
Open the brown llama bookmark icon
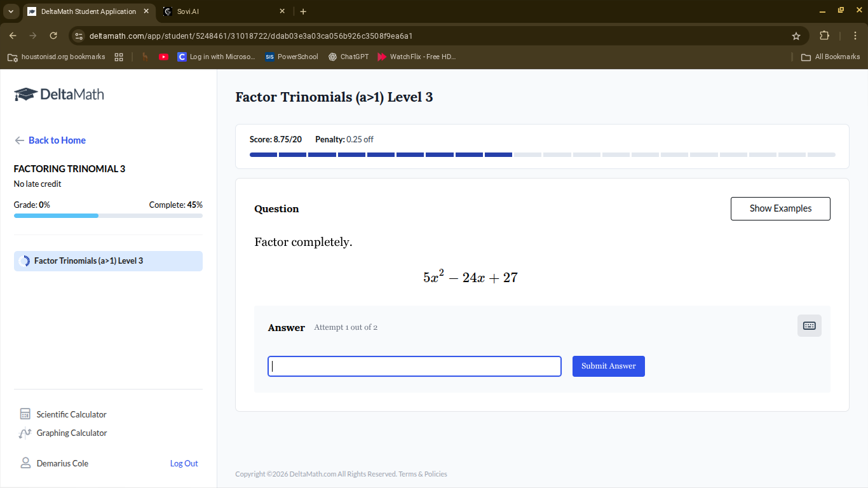pyautogui.click(x=145, y=57)
